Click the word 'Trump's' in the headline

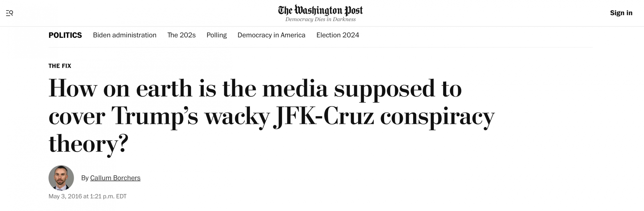tap(155, 116)
